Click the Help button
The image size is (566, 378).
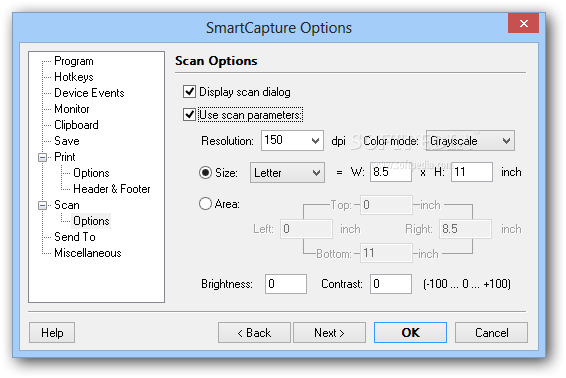52,333
